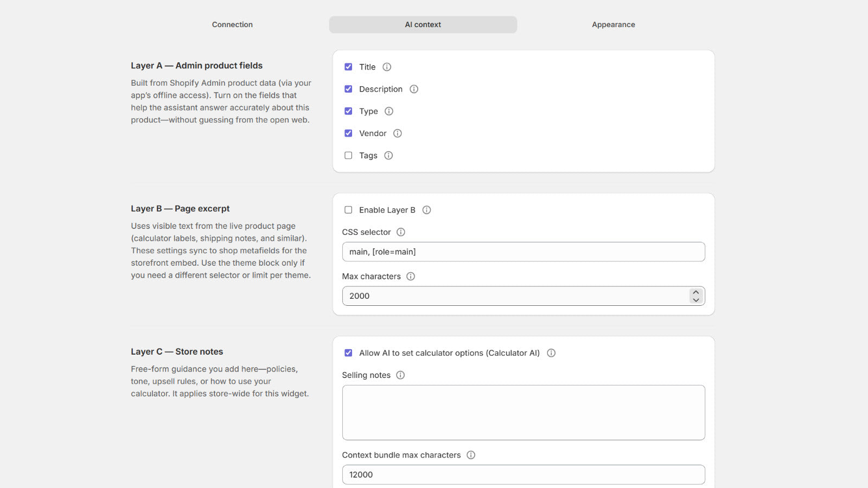Screen dimensions: 868x488
Task: Click the CSS selector info icon
Action: pyautogui.click(x=400, y=232)
